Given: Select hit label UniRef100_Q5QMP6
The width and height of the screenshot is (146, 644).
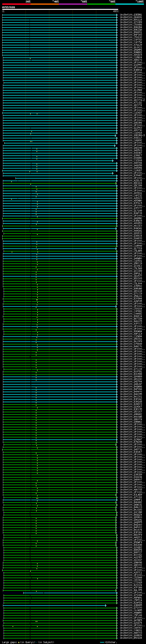Looking at the screenshot, I should [x=131, y=50].
